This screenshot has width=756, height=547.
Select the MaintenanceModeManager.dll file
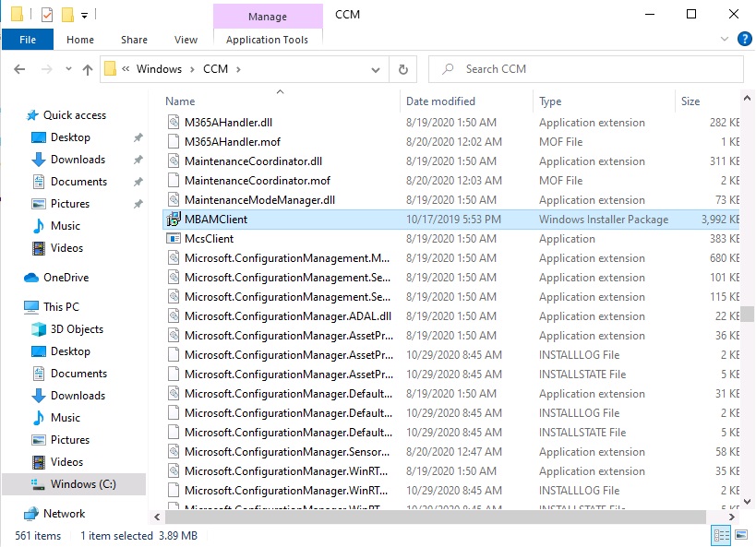pyautogui.click(x=259, y=200)
